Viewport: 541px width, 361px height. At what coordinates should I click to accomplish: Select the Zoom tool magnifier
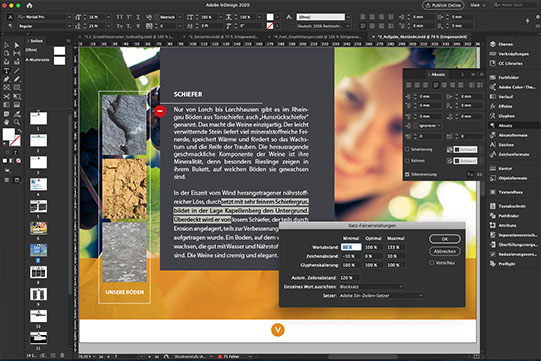pyautogui.click(x=17, y=122)
